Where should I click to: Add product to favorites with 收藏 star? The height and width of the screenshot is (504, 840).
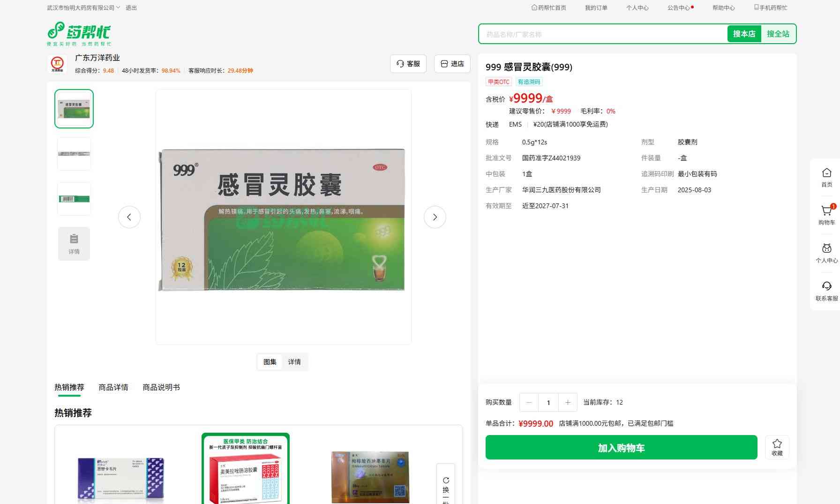point(777,447)
